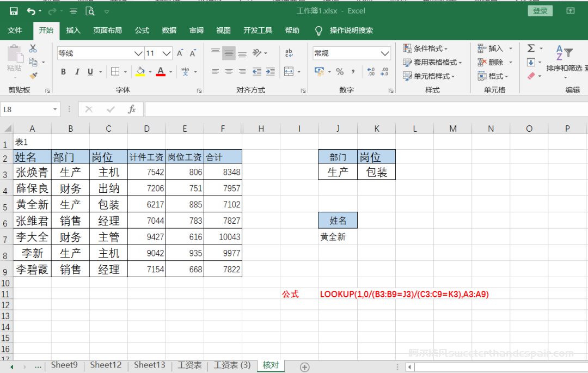Image resolution: width=588 pixels, height=373 pixels.
Task: Add a new sheet with plus button
Action: pyautogui.click(x=304, y=367)
